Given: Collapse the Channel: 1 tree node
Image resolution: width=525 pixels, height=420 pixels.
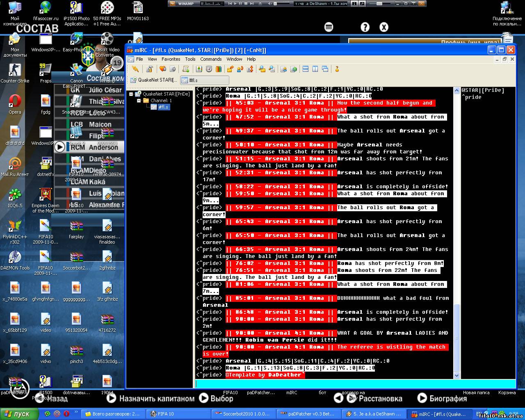Looking at the screenshot, I should tap(139, 100).
